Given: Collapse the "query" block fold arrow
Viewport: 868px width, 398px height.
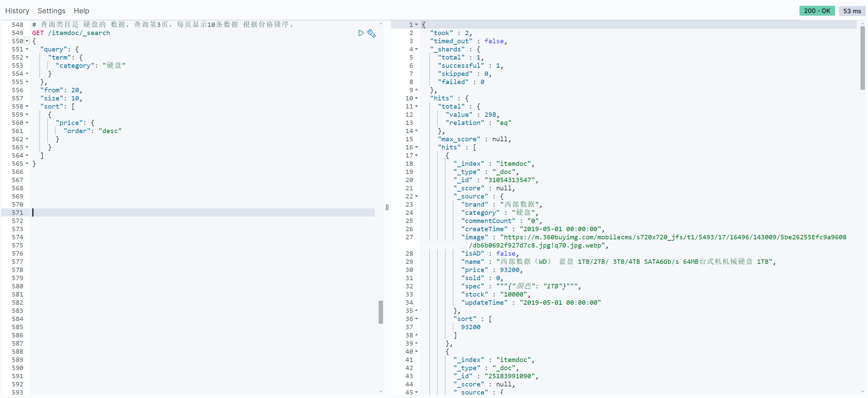Looking at the screenshot, I should (x=27, y=49).
